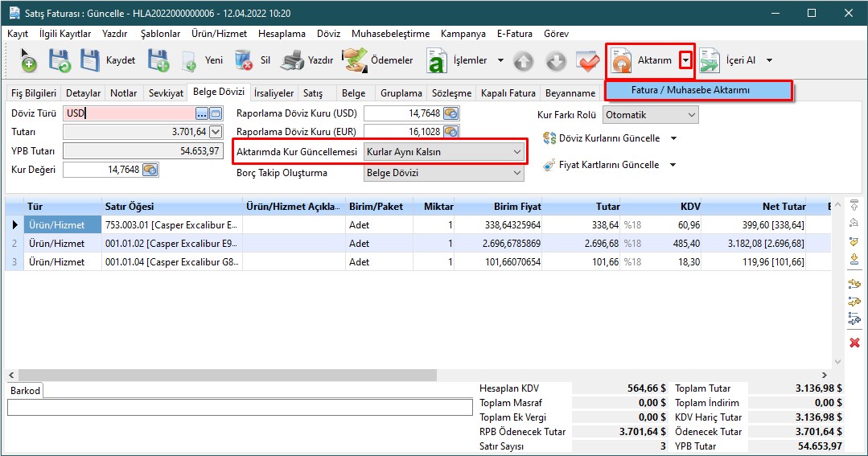Click the new record icon with green plus
The width and height of the screenshot is (868, 456).
27,60
